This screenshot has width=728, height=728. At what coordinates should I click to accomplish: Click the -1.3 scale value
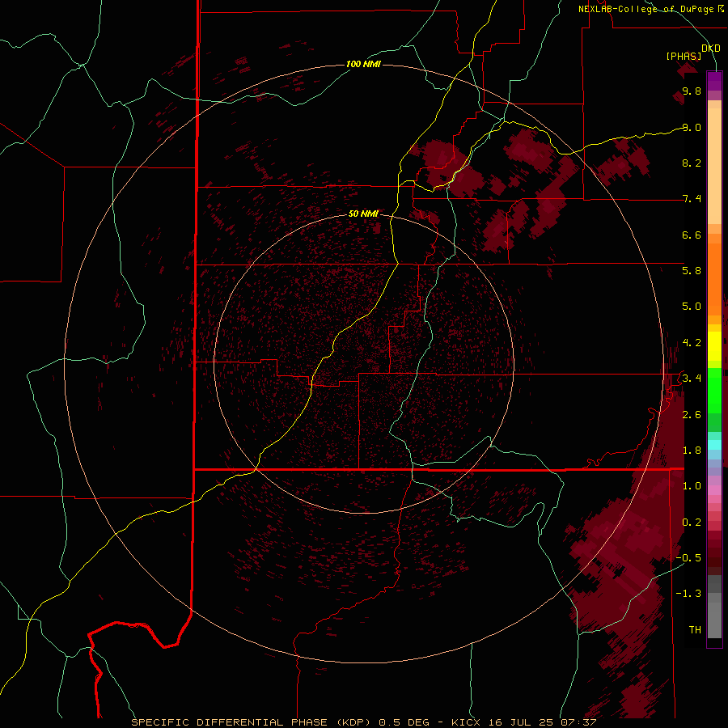(688, 594)
